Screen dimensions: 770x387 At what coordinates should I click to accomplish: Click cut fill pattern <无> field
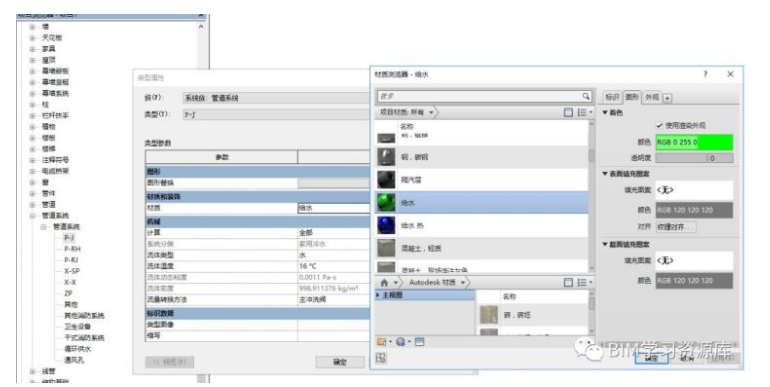click(x=694, y=260)
